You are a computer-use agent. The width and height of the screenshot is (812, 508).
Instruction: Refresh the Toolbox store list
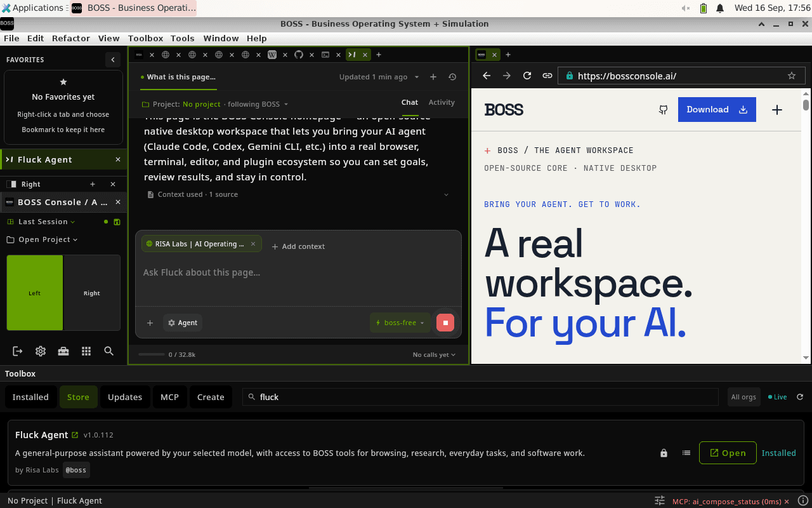coord(800,397)
